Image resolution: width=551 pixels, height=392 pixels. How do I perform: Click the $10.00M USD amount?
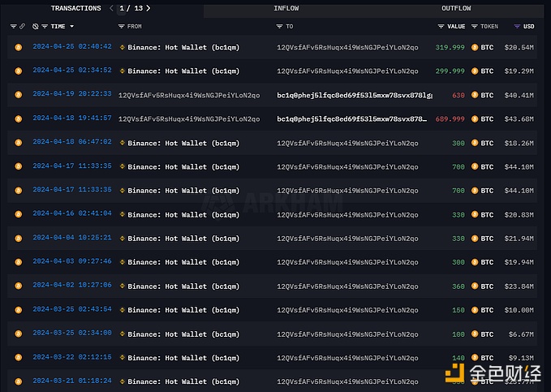pyautogui.click(x=519, y=310)
